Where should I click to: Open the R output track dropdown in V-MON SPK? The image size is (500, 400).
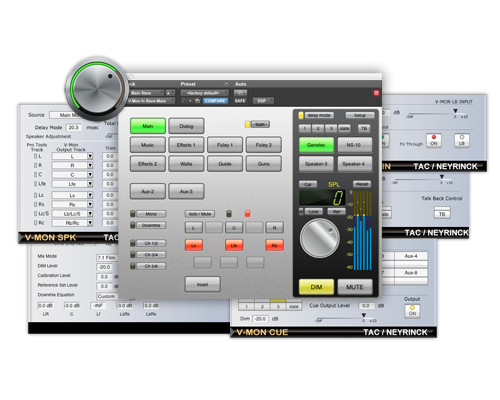pyautogui.click(x=72, y=165)
